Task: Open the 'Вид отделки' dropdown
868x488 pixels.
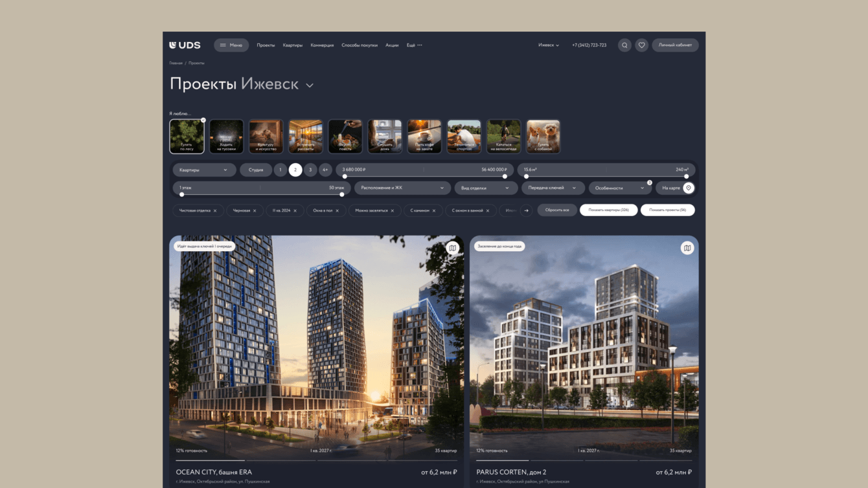Action: tap(485, 188)
